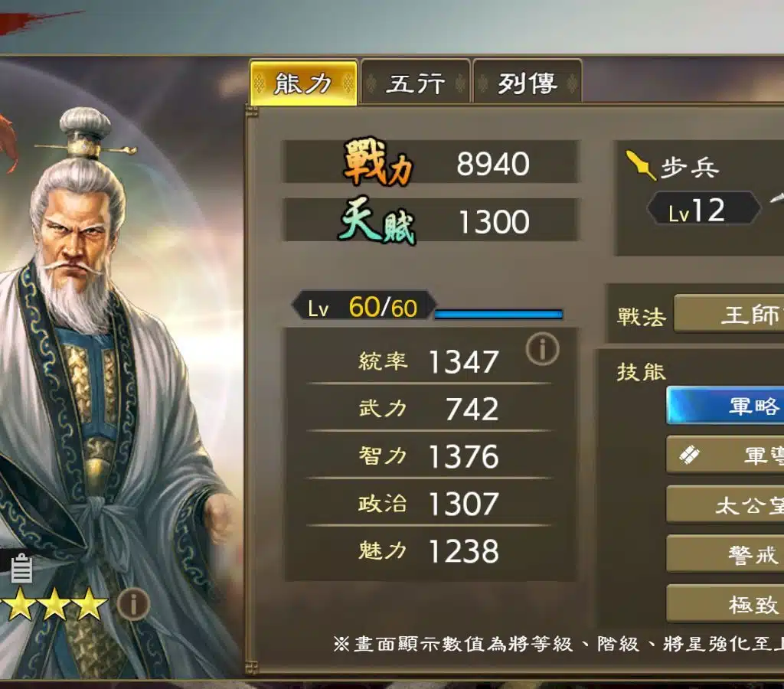Tap the gold star rating icons
Image resolution: width=784 pixels, height=689 pixels.
point(54,604)
